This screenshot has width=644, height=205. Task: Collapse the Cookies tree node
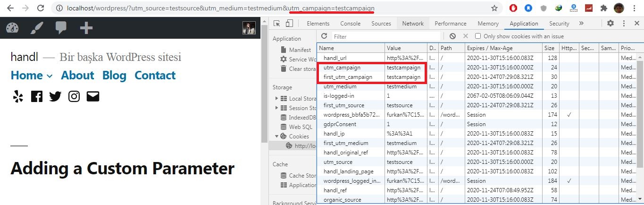(x=277, y=136)
